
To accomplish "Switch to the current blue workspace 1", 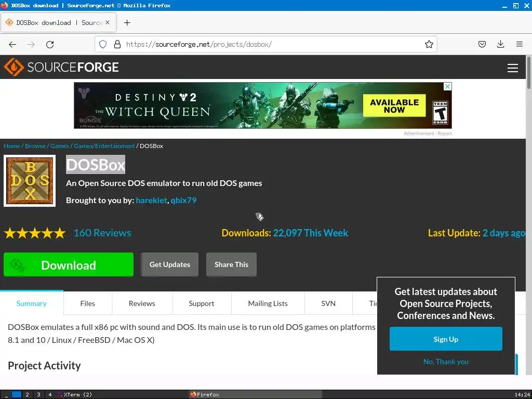I will 16,395.
